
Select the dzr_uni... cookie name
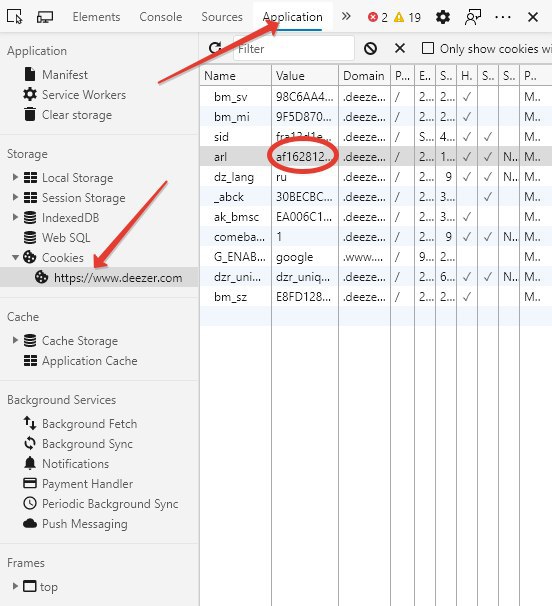(237, 277)
